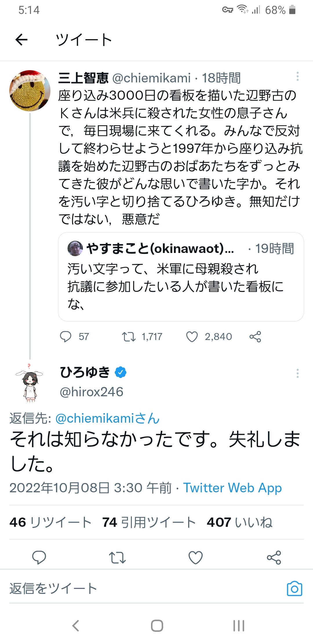The image size is (313, 644).
Task: Open the more options menu on ひろゆき's tweet
Action: [297, 373]
